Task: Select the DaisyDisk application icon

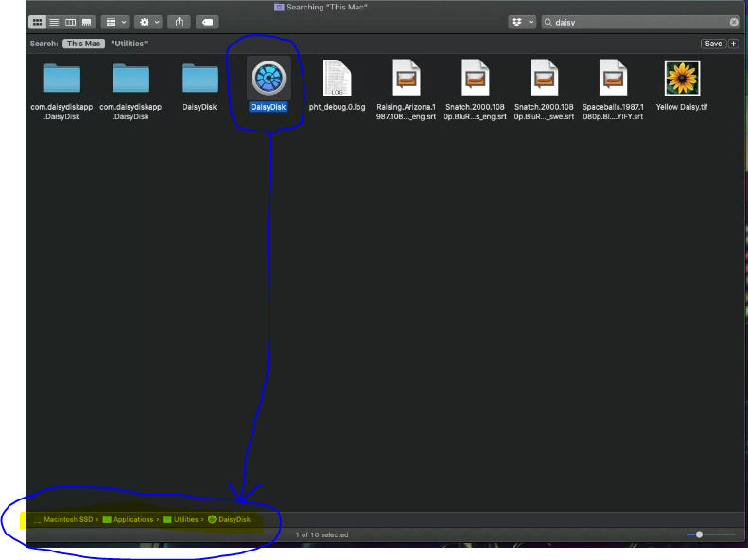Action: point(269,78)
